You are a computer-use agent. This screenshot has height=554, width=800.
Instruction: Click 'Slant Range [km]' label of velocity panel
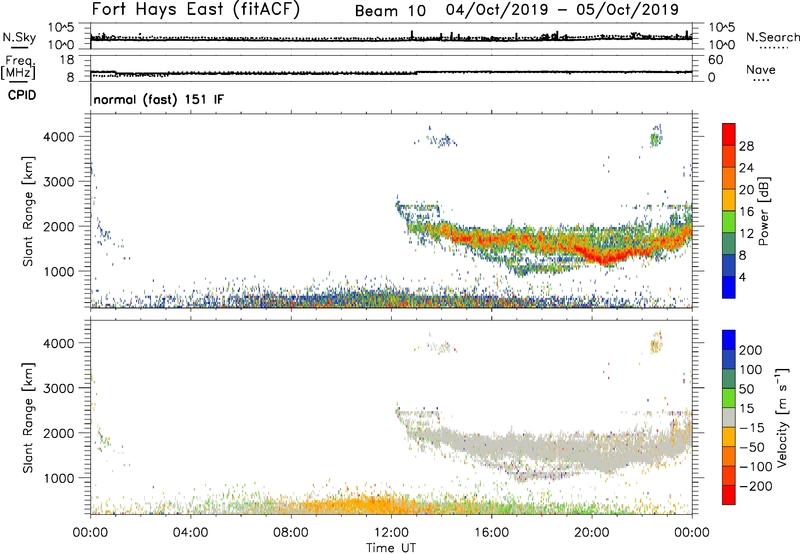pyautogui.click(x=28, y=418)
